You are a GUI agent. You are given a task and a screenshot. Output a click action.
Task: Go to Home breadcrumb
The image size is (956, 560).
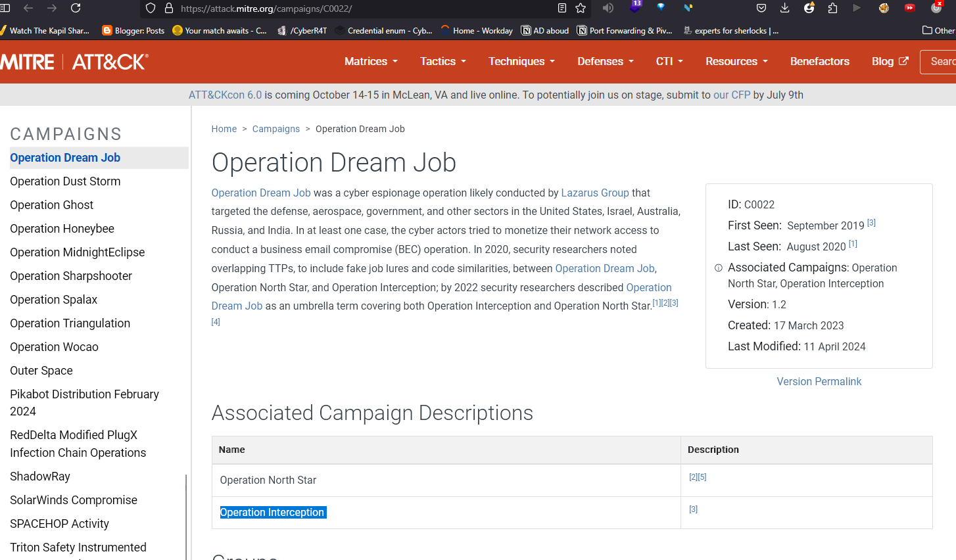click(224, 129)
